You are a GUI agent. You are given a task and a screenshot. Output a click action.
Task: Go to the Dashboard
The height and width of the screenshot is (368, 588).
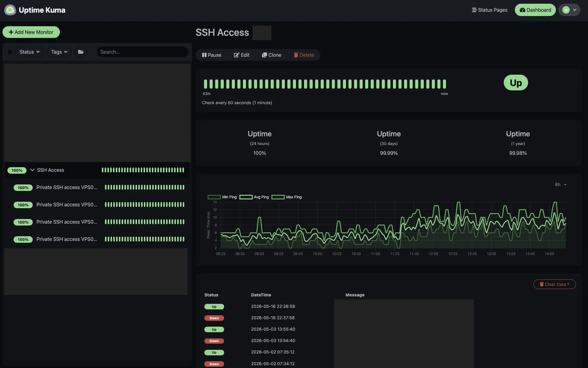tap(535, 10)
